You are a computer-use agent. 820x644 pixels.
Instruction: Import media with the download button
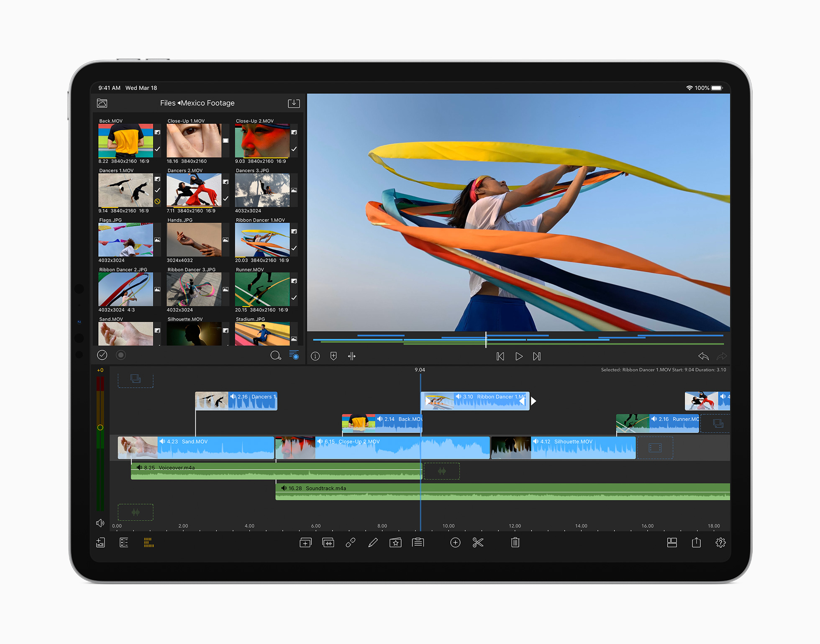[x=294, y=103]
